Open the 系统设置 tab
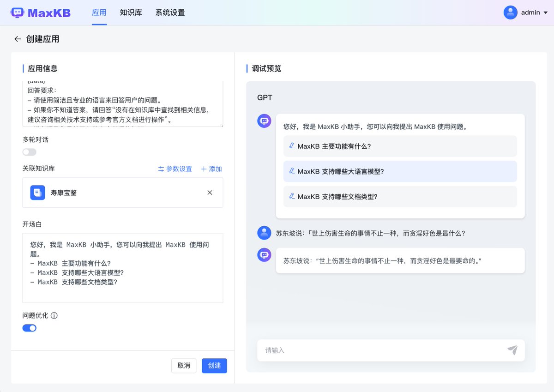The image size is (554, 392). pos(170,12)
